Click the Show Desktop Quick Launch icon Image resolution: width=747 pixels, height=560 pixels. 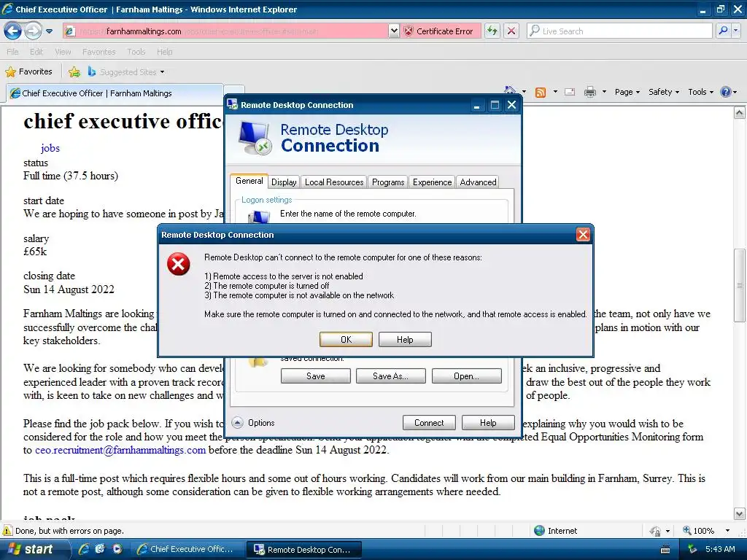tap(100, 549)
